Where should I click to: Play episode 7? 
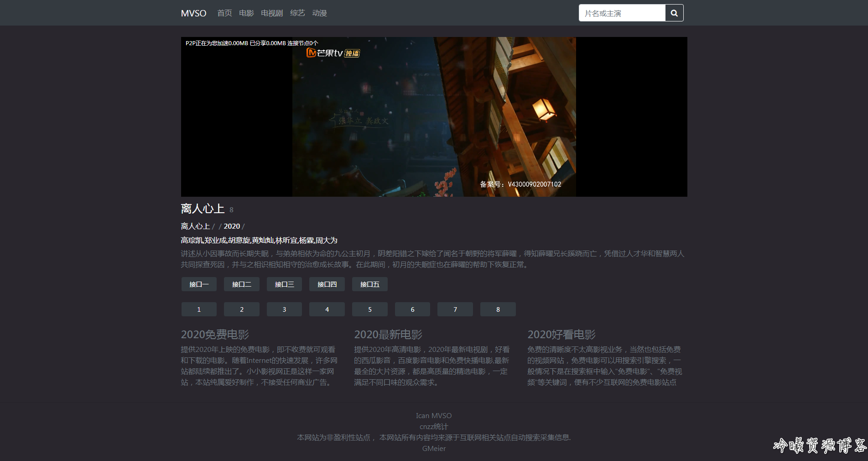pyautogui.click(x=455, y=309)
